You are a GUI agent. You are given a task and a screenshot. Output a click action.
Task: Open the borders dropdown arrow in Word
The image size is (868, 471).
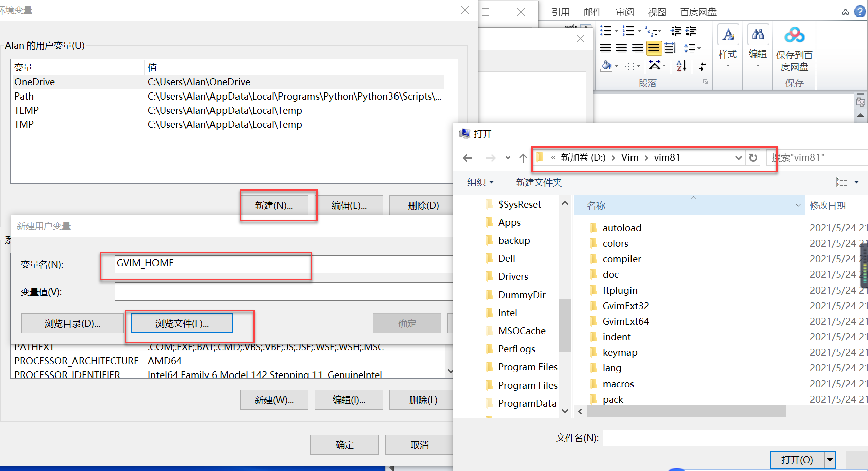(639, 66)
